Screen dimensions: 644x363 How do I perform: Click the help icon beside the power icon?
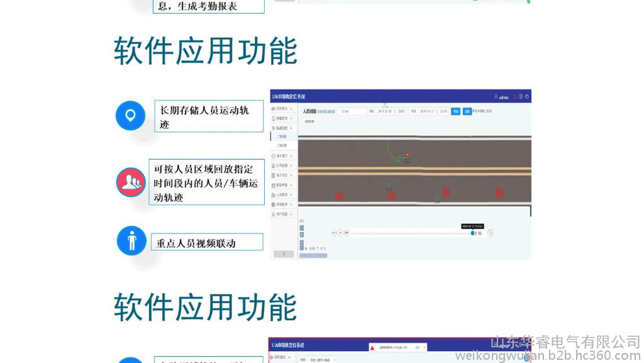tap(521, 96)
